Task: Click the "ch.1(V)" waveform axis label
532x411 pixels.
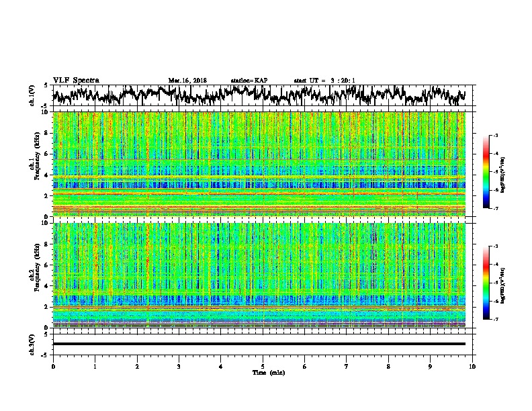Action: (32, 95)
